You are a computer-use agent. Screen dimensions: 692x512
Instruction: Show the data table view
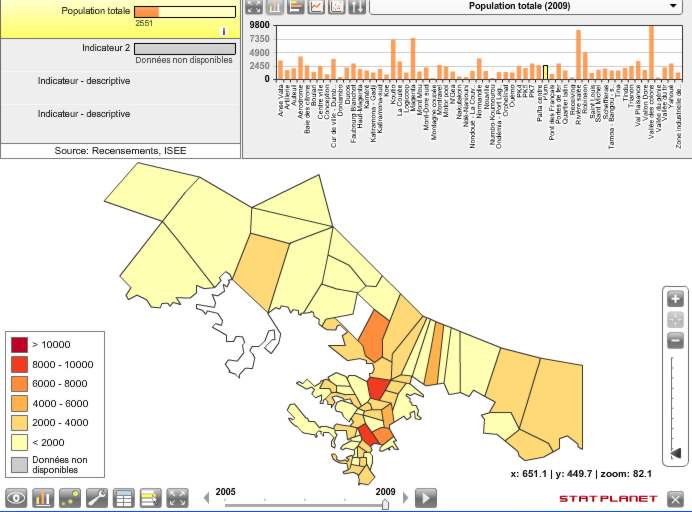(124, 497)
